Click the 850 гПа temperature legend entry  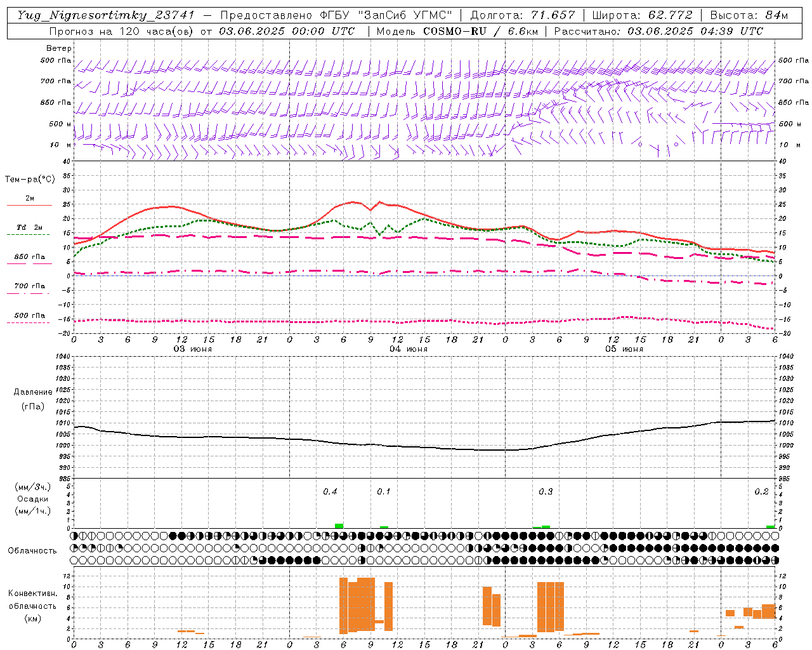coord(29,257)
